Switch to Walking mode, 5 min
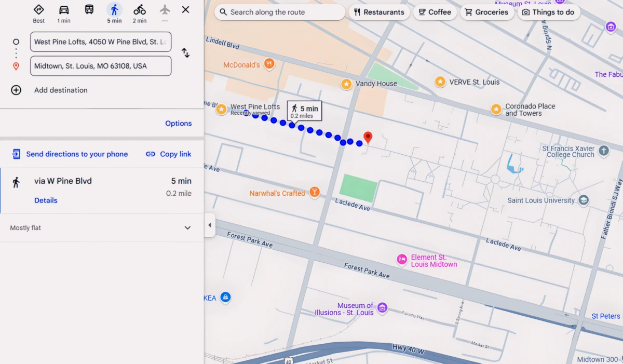623x364 pixels. (x=114, y=10)
